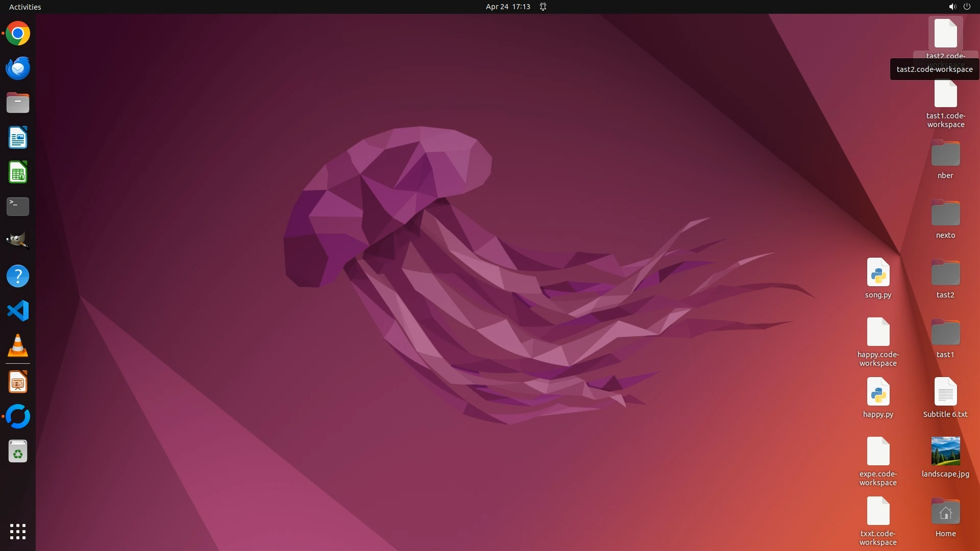The width and height of the screenshot is (980, 551).
Task: Launch the Terminal from dock
Action: [x=18, y=207]
